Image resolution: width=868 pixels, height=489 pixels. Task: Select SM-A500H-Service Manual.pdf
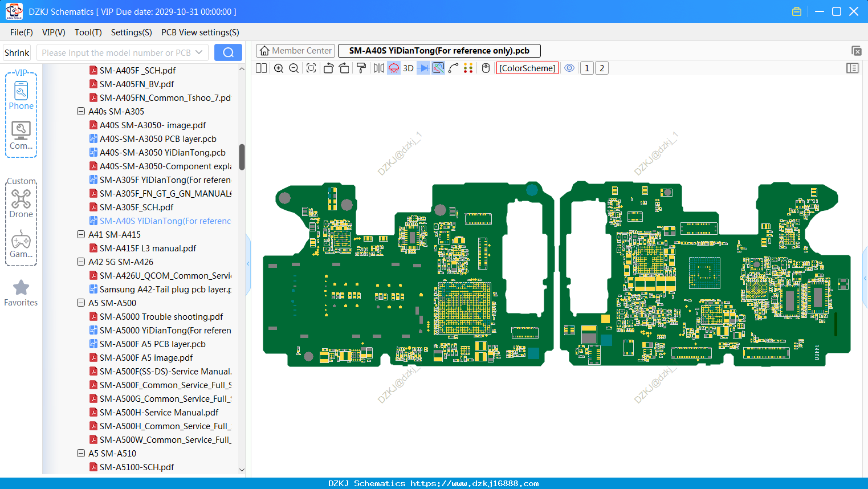click(x=159, y=413)
